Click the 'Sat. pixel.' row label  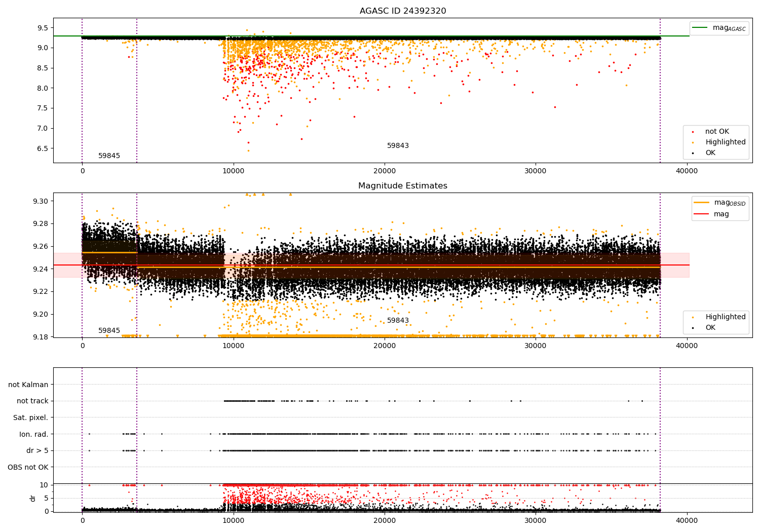pyautogui.click(x=30, y=417)
